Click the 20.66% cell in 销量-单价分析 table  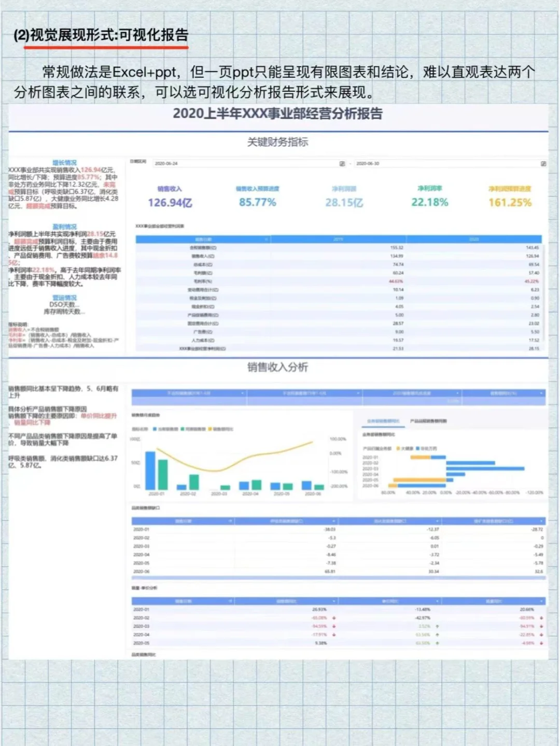(527, 610)
